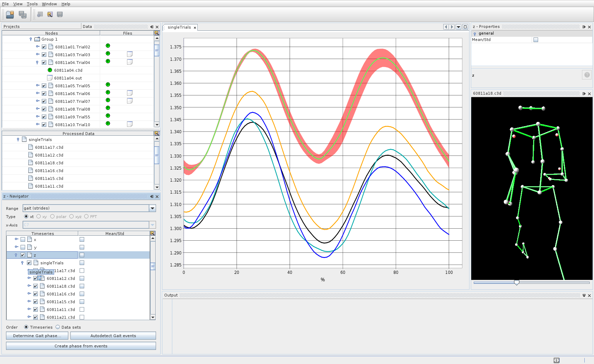Select the polar type radio button
This screenshot has height=364, width=594.
coord(52,217)
